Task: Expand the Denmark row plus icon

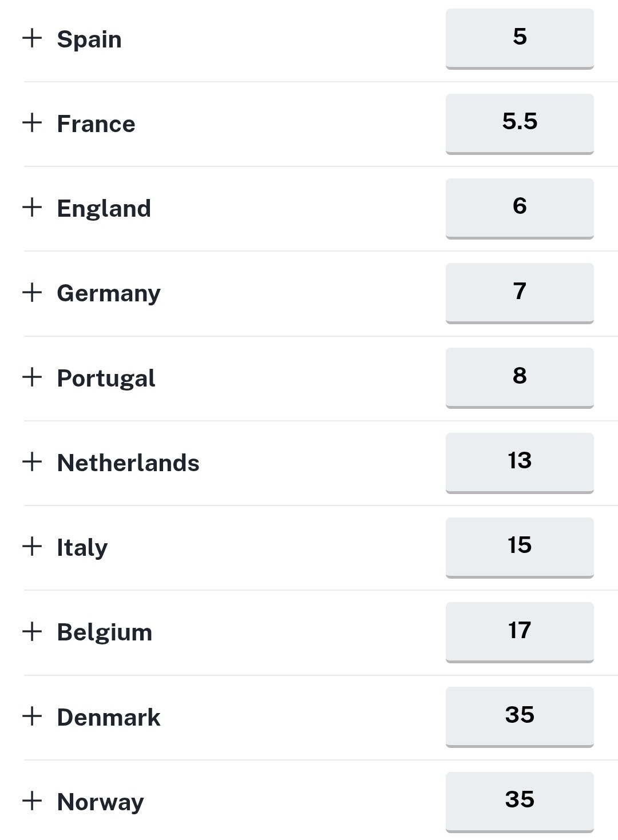Action: pos(32,716)
